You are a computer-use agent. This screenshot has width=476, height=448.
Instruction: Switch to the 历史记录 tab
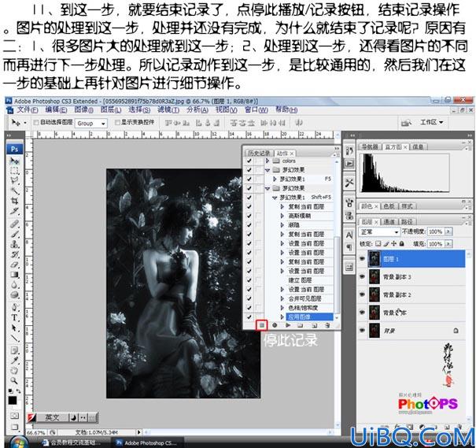(x=259, y=153)
